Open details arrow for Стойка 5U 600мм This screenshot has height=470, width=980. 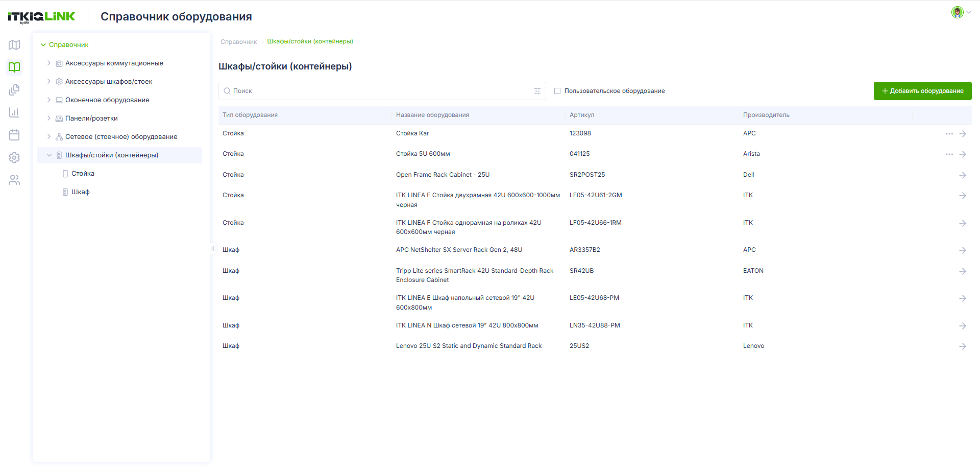(963, 154)
